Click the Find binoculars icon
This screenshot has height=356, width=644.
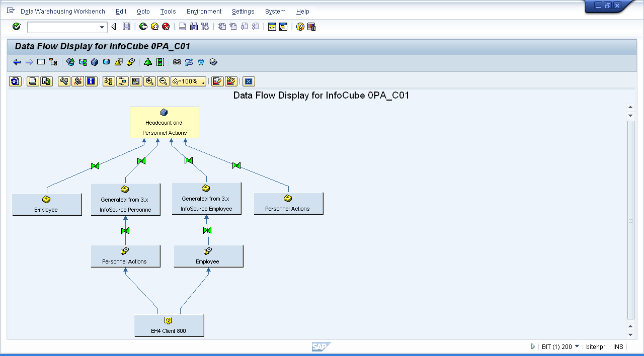click(194, 27)
